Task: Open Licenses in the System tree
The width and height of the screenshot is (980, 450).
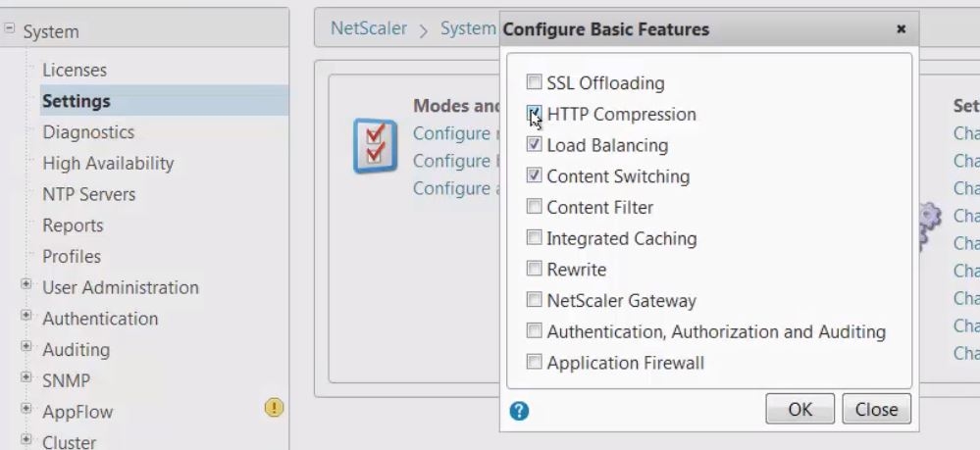Action: pyautogui.click(x=75, y=70)
